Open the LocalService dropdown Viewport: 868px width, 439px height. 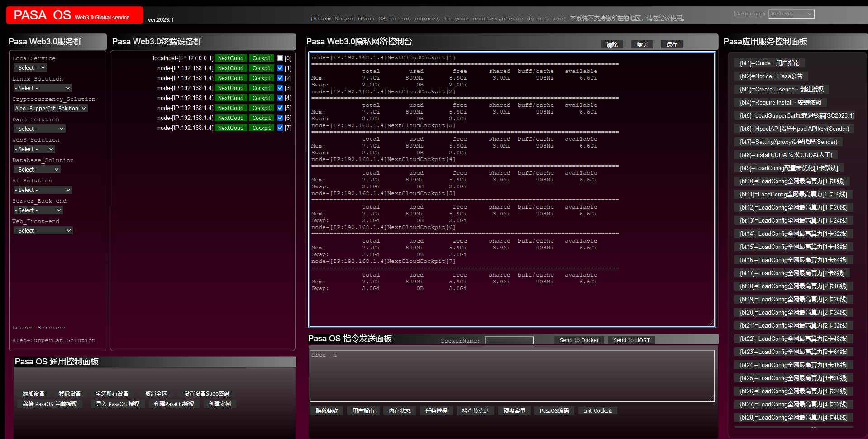[x=30, y=67]
